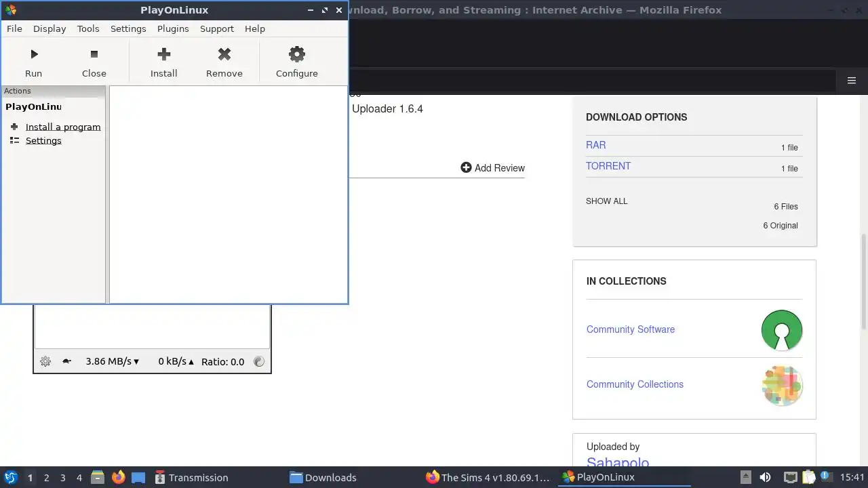Open the Help menu
868x488 pixels.
pos(255,28)
